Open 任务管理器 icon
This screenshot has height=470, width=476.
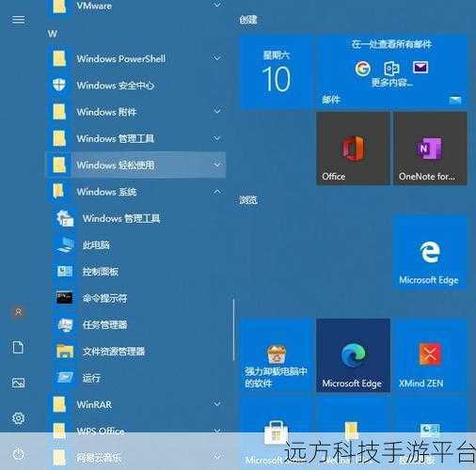65,324
